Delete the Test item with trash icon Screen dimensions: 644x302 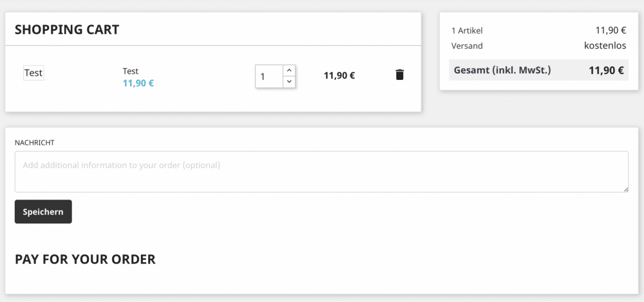tap(400, 75)
